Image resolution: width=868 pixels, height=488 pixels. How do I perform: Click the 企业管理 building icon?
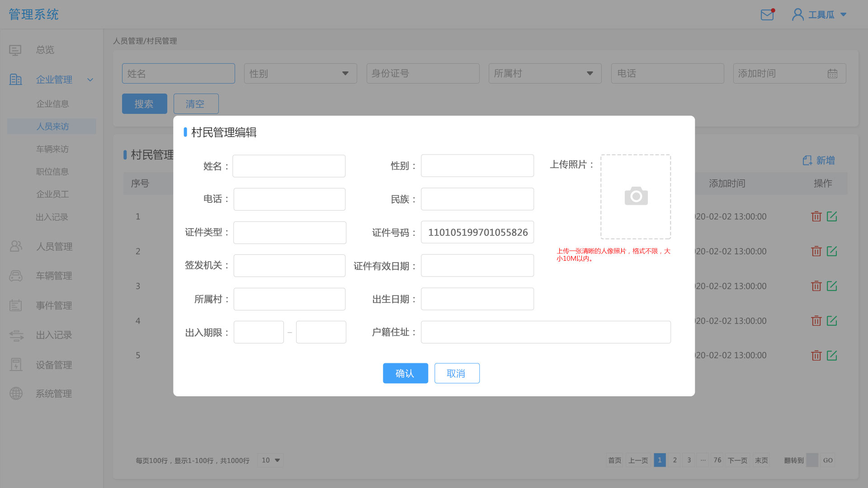(15, 80)
